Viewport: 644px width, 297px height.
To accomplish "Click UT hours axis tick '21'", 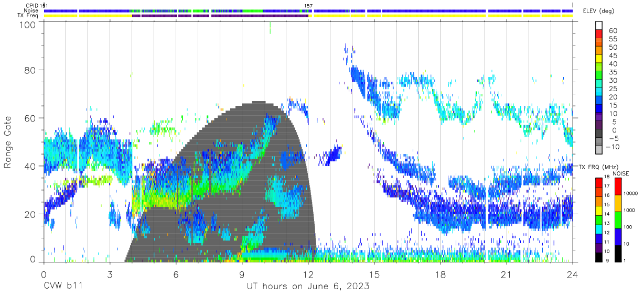I will tap(507, 275).
